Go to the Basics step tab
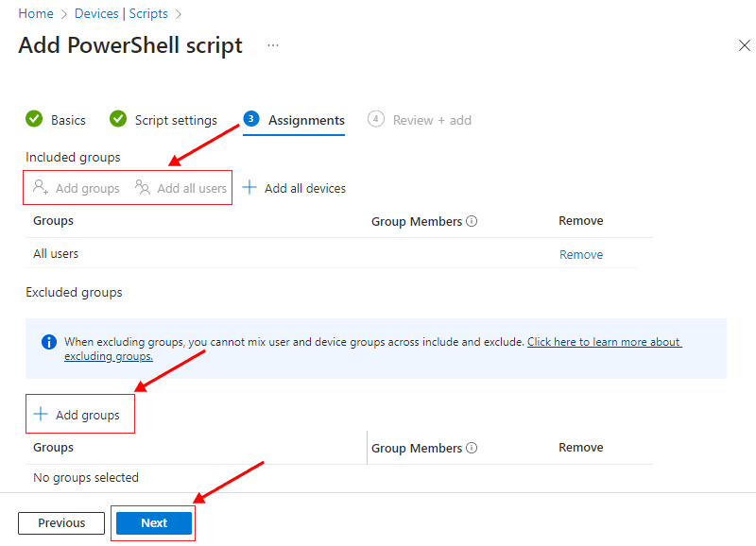The width and height of the screenshot is (756, 546). 68,120
